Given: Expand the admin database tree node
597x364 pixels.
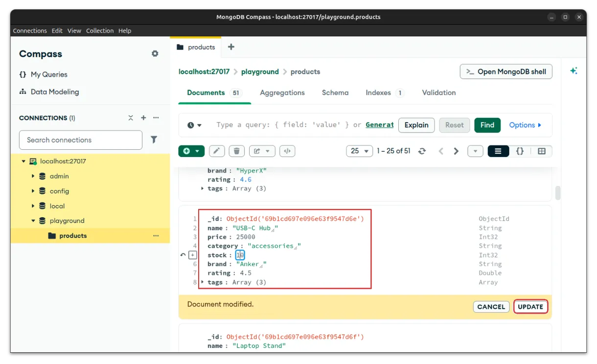Looking at the screenshot, I should 33,176.
